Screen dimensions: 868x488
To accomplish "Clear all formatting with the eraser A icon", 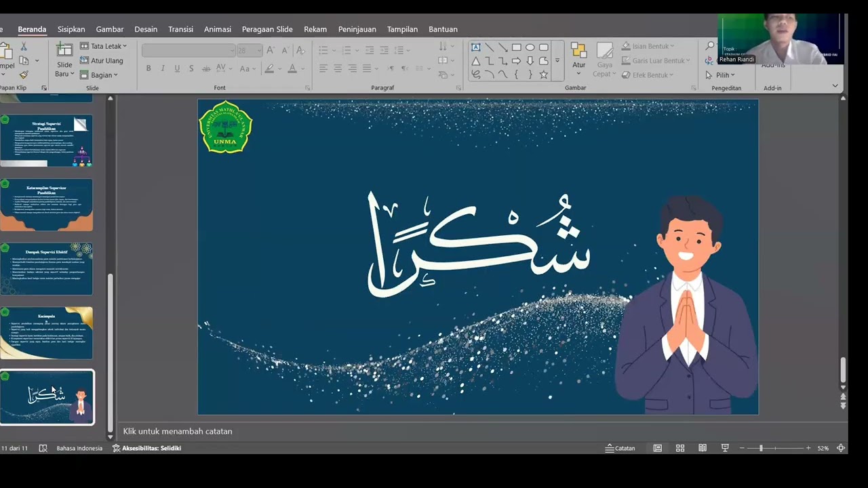I will (x=300, y=50).
